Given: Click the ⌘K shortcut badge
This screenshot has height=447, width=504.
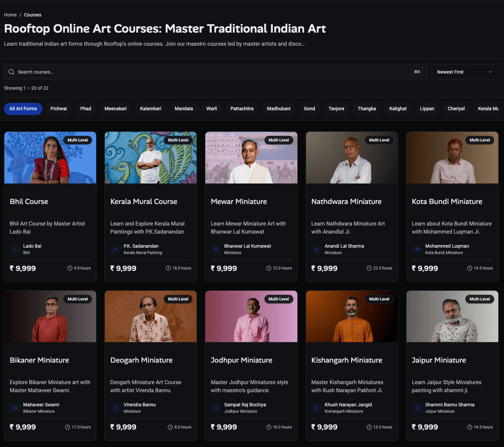Looking at the screenshot, I should [417, 72].
